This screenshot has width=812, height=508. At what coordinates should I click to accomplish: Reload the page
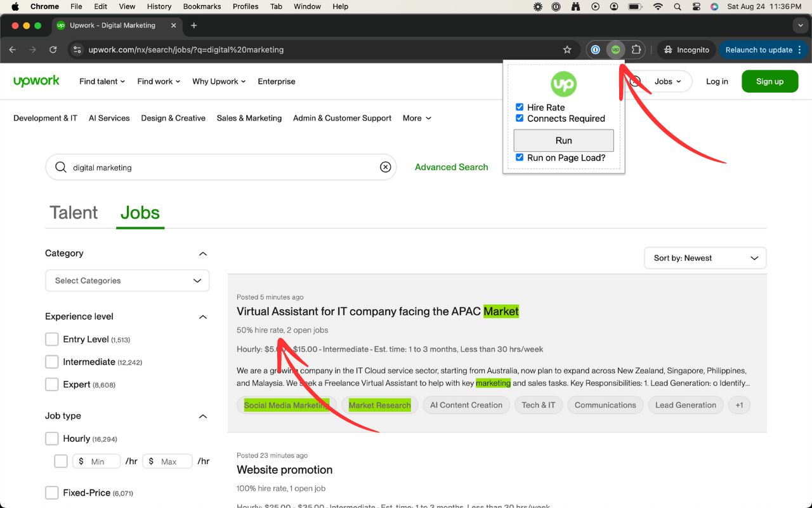point(53,50)
